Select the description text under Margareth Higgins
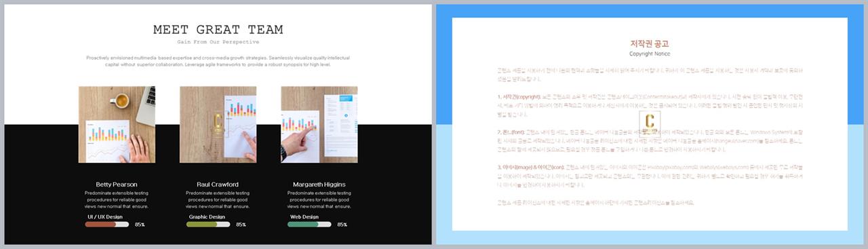The width and height of the screenshot is (868, 249). (x=319, y=199)
